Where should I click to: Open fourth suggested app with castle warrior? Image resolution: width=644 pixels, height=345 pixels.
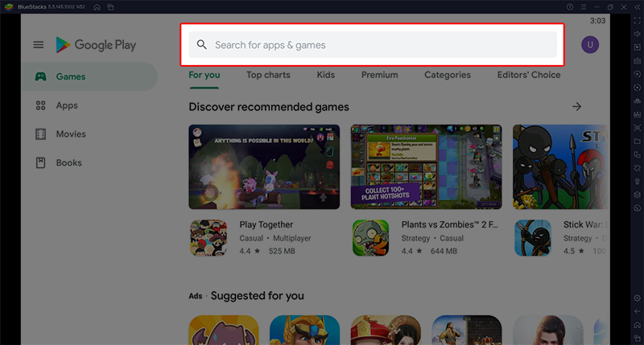(467, 331)
